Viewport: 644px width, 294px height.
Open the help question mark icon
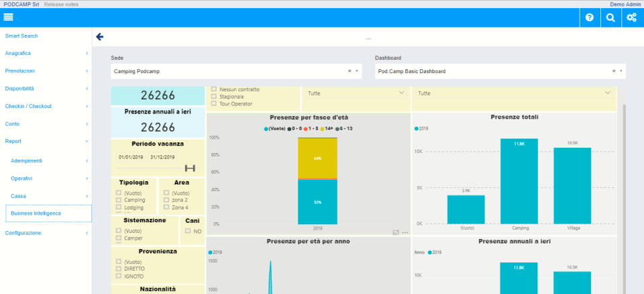(x=590, y=17)
